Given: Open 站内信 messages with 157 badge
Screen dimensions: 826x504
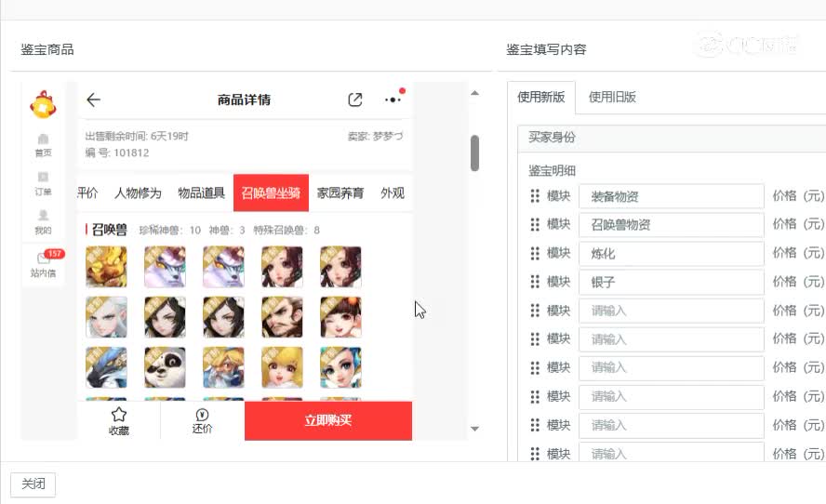Looking at the screenshot, I should (43, 264).
